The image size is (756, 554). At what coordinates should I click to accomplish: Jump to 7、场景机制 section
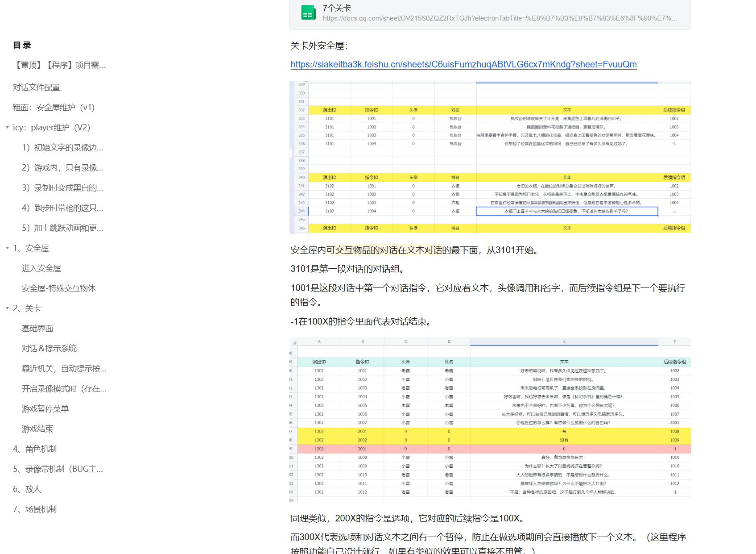(x=35, y=509)
